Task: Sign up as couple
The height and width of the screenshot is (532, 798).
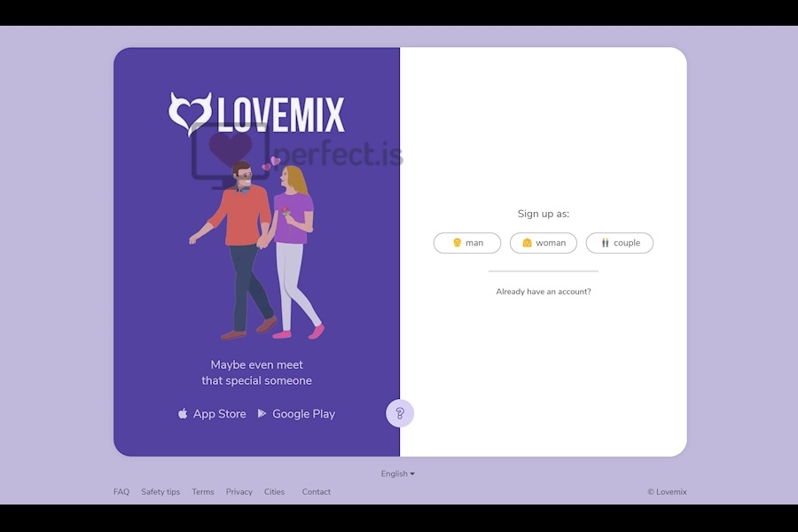Action: (620, 243)
